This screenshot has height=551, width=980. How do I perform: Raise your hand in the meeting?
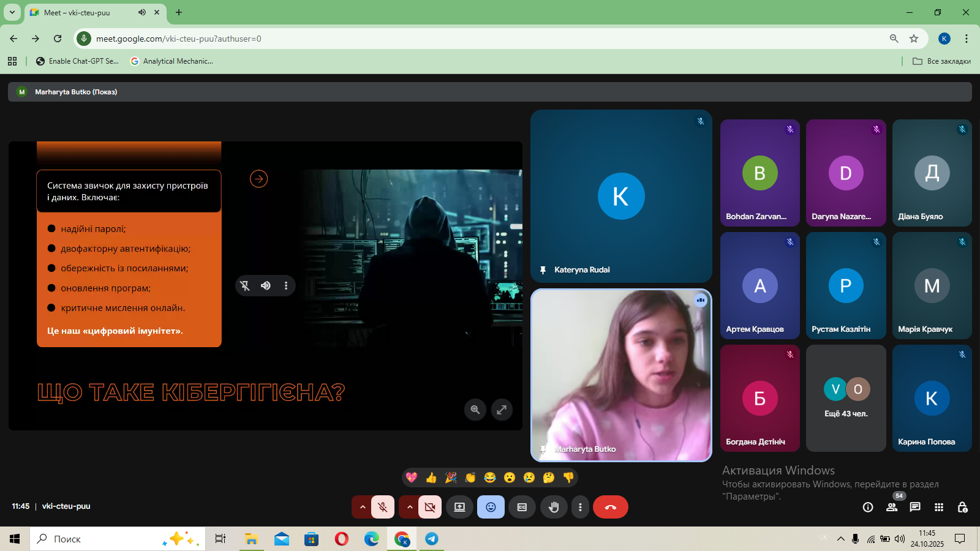pyautogui.click(x=554, y=507)
